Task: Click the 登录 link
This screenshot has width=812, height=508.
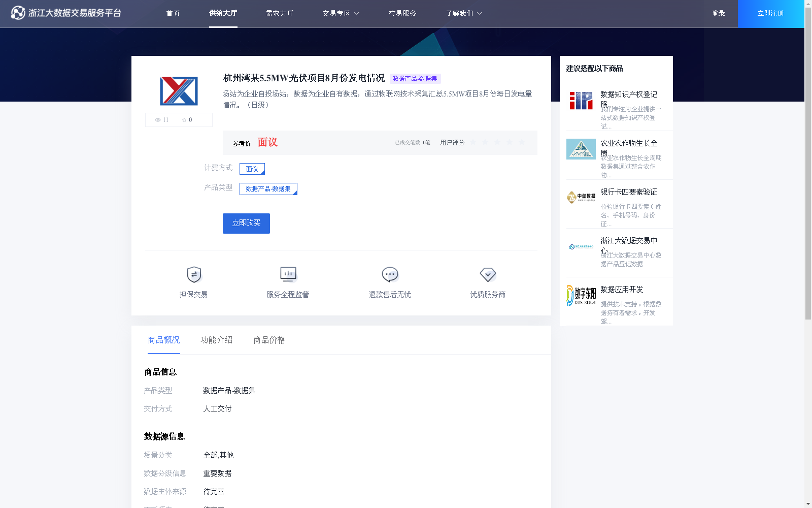Action: point(718,13)
